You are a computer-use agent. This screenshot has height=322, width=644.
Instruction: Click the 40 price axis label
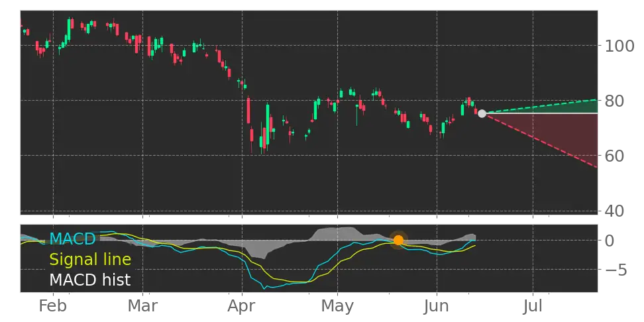(614, 211)
